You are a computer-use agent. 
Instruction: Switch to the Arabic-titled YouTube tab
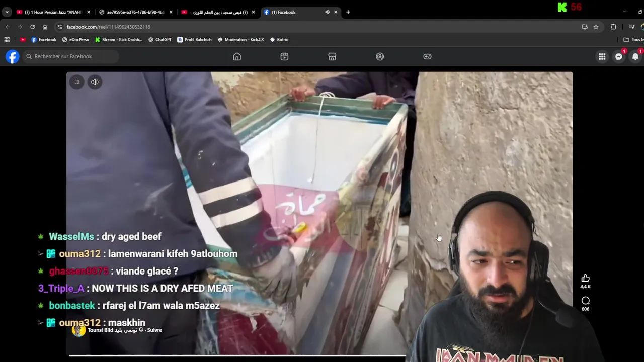[218, 12]
